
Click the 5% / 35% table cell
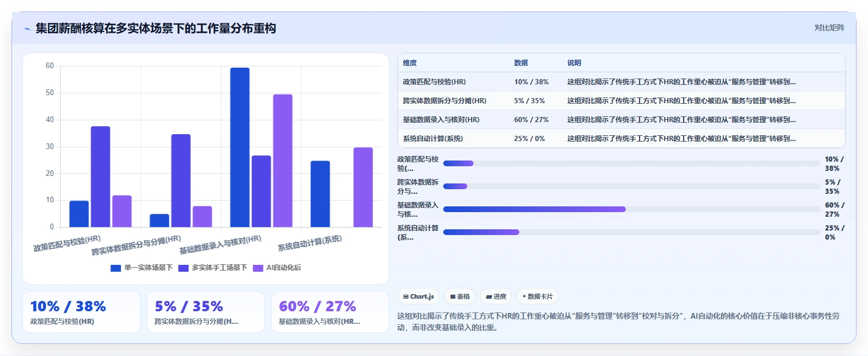pos(530,101)
